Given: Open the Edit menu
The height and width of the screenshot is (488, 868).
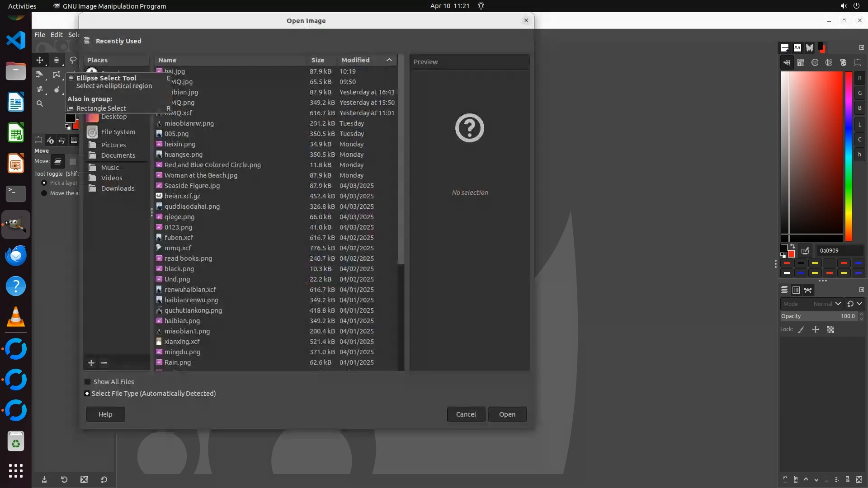Looking at the screenshot, I should pyautogui.click(x=57, y=35).
